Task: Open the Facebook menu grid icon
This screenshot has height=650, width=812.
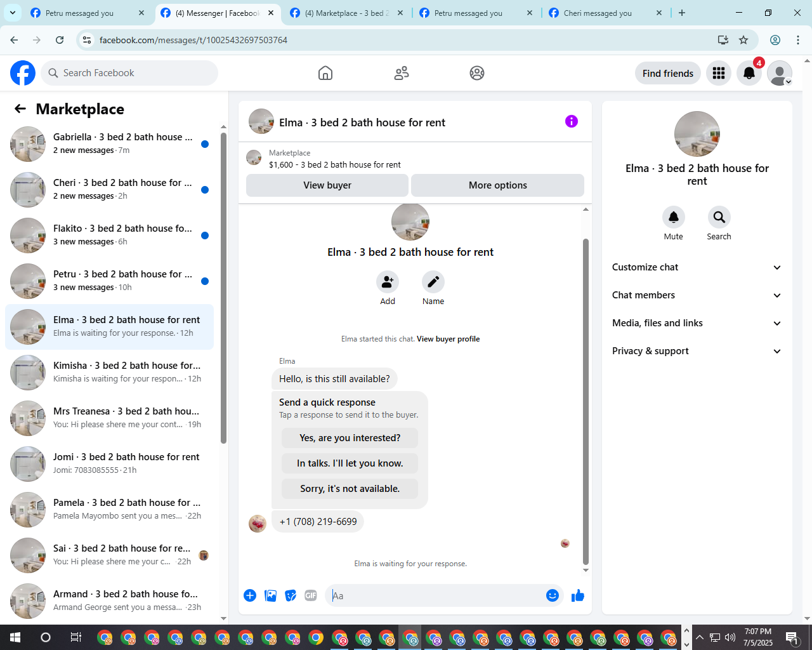Action: point(719,73)
